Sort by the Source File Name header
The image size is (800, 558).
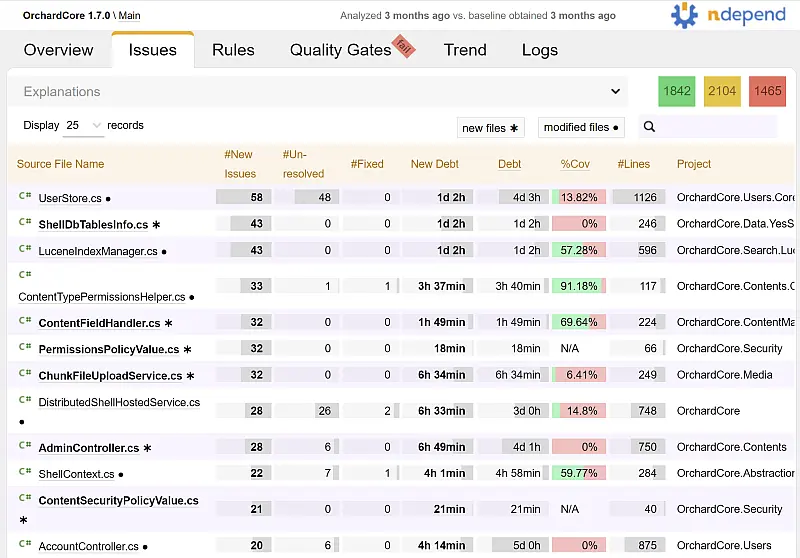60,164
